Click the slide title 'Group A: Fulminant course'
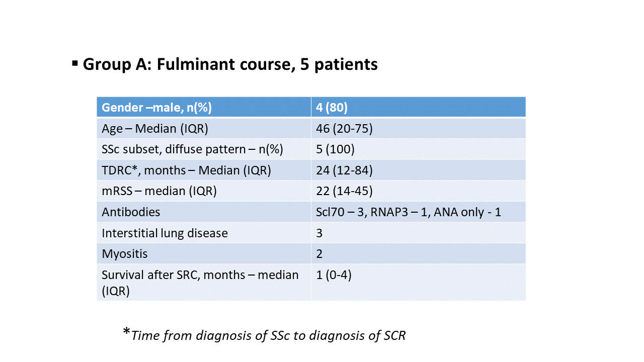Screen dimensions: 644x362 [x=230, y=65]
